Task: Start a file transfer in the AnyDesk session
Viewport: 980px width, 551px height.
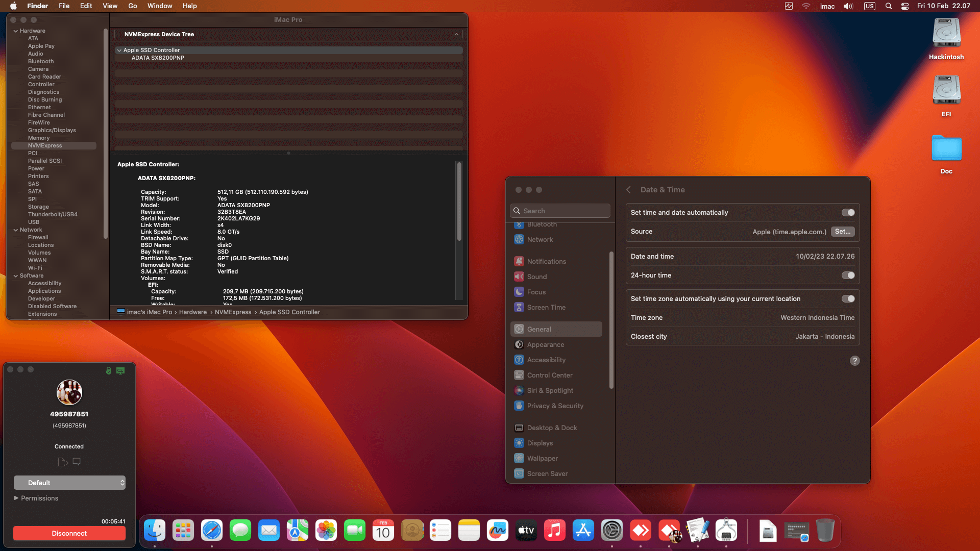Action: [x=63, y=462]
